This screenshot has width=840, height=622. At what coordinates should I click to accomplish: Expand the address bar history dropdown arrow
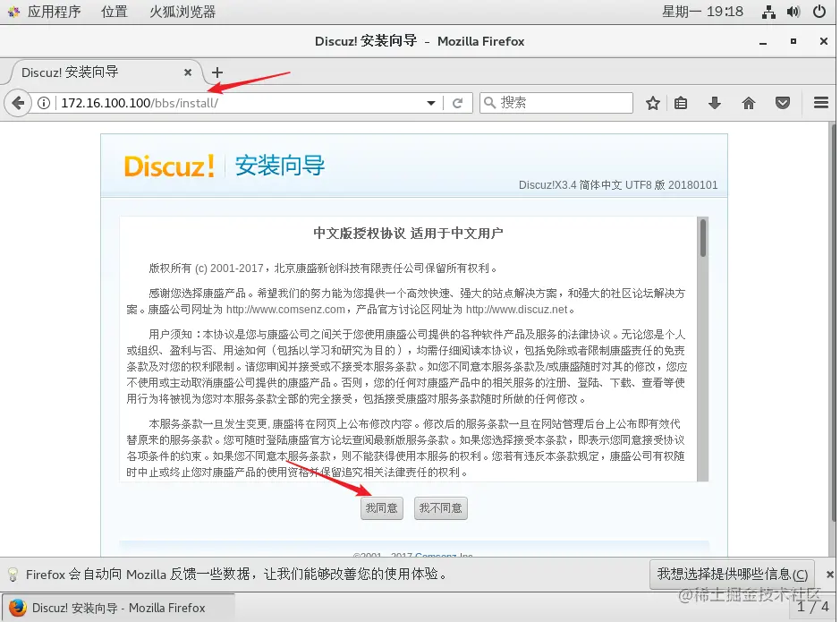430,103
